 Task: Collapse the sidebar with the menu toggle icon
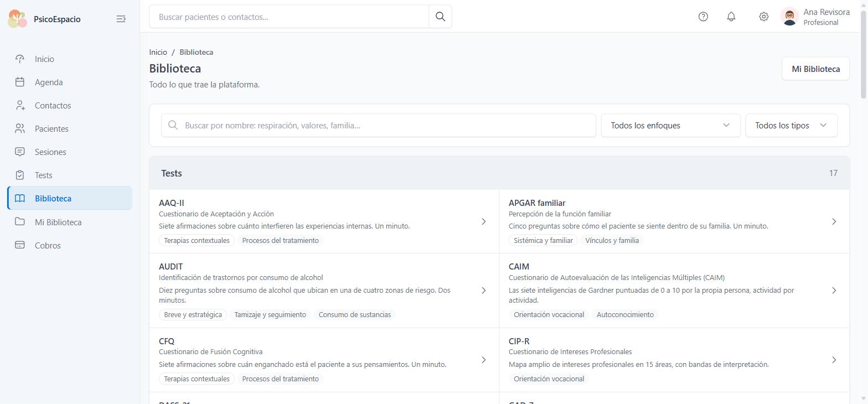coord(121,19)
